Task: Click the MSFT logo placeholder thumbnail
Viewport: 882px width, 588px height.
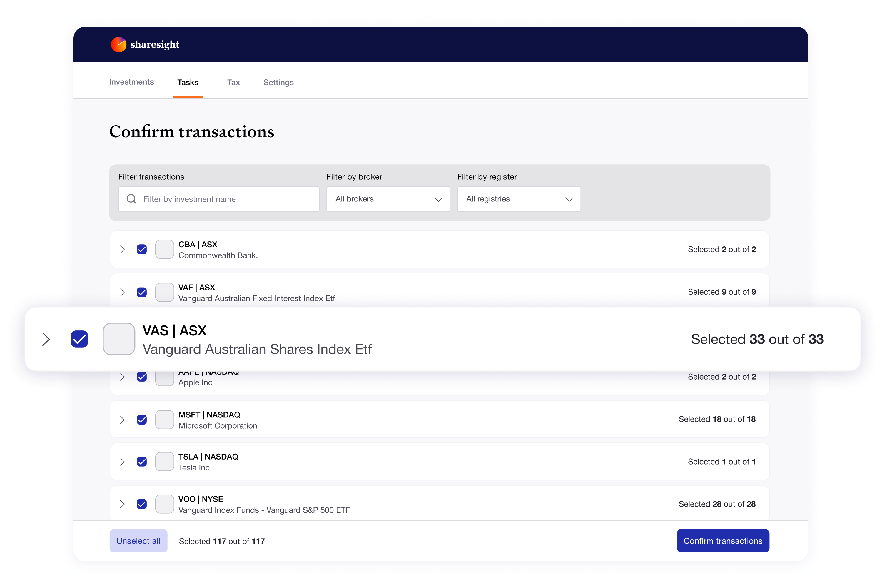Action: (165, 420)
